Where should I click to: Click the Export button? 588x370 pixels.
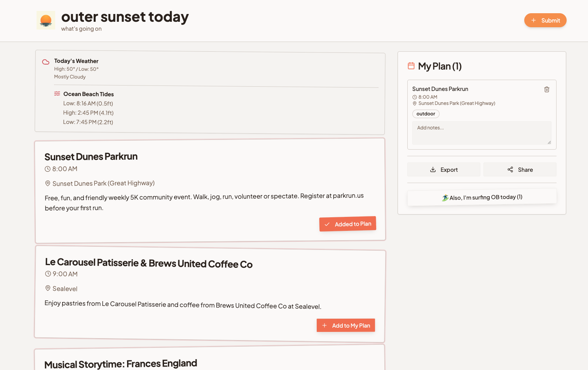[x=444, y=169]
